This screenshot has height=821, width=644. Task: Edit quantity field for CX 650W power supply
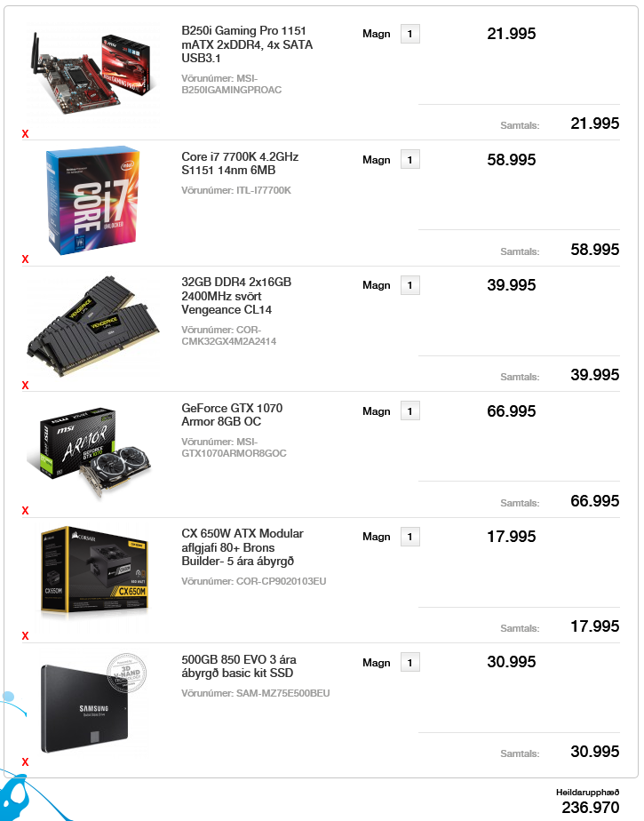[x=410, y=537]
